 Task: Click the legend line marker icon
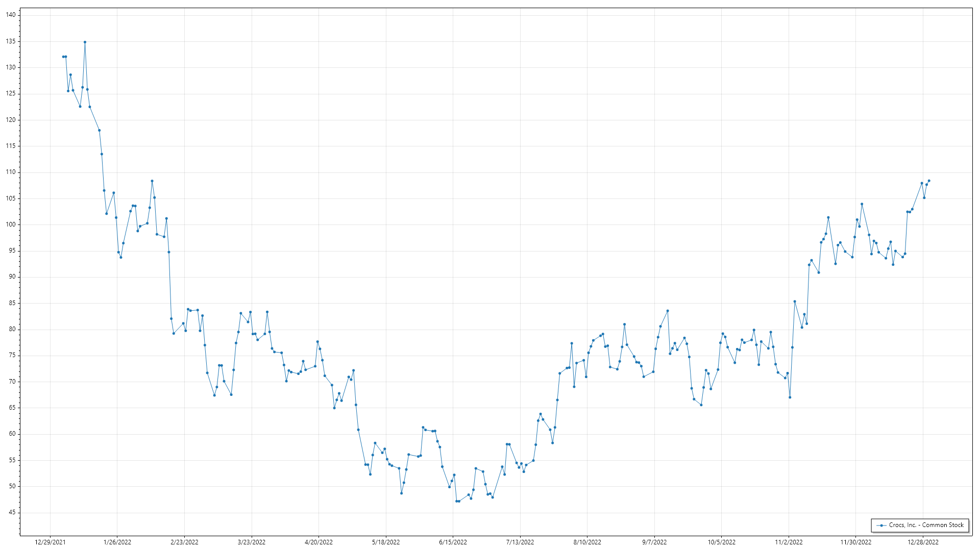(881, 525)
